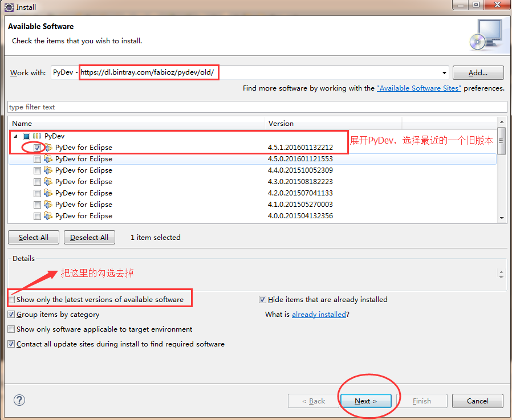Select version text 4.4.0.201510052309
Screen dimensions: 512x420
(300, 170)
